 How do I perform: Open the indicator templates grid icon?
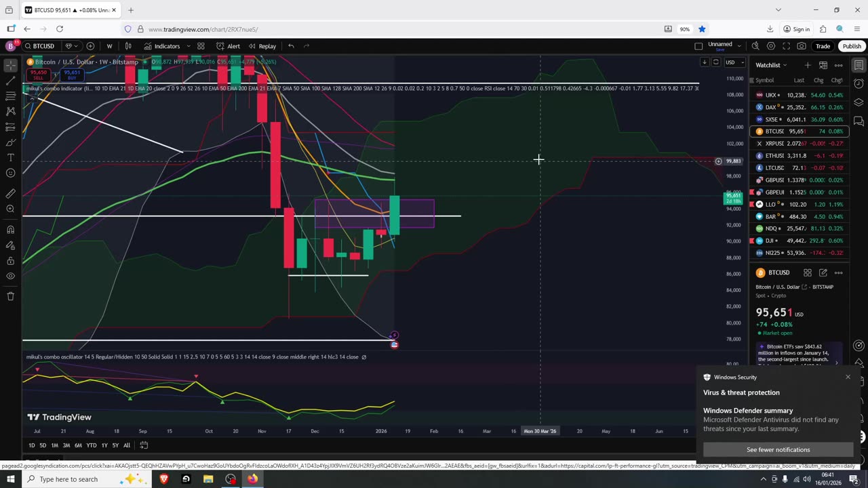point(201,46)
